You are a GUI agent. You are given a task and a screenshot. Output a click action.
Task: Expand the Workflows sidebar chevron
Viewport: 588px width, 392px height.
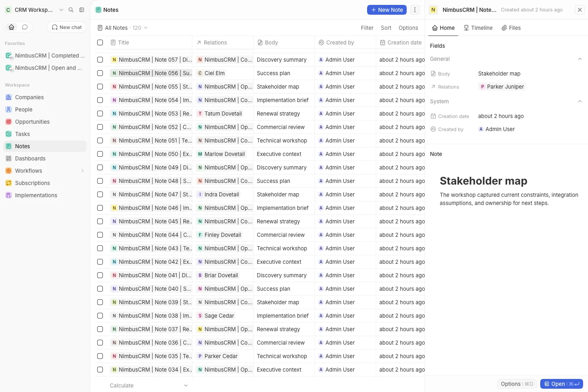(82, 171)
